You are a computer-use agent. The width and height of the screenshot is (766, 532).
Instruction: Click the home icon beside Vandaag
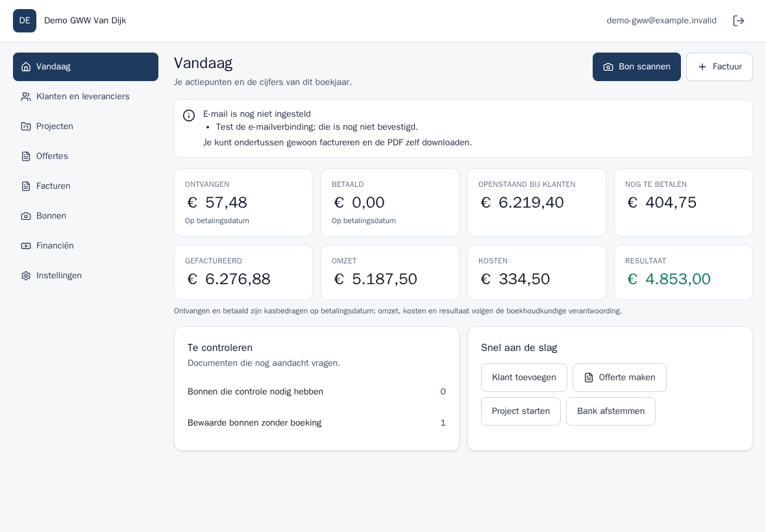click(26, 66)
